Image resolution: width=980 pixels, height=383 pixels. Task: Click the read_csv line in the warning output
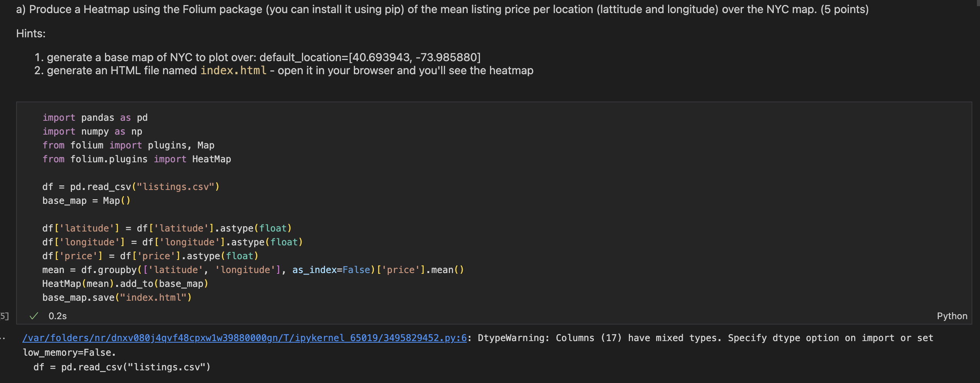pos(122,367)
